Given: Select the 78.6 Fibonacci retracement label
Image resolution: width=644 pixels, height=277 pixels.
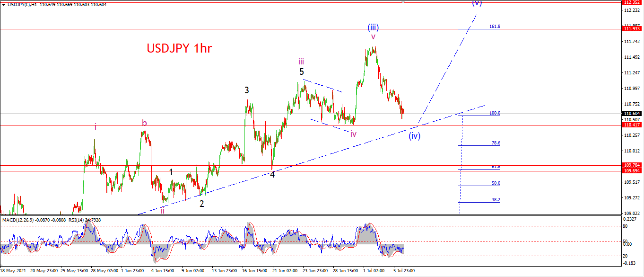Looking at the screenshot, I should [x=496, y=143].
